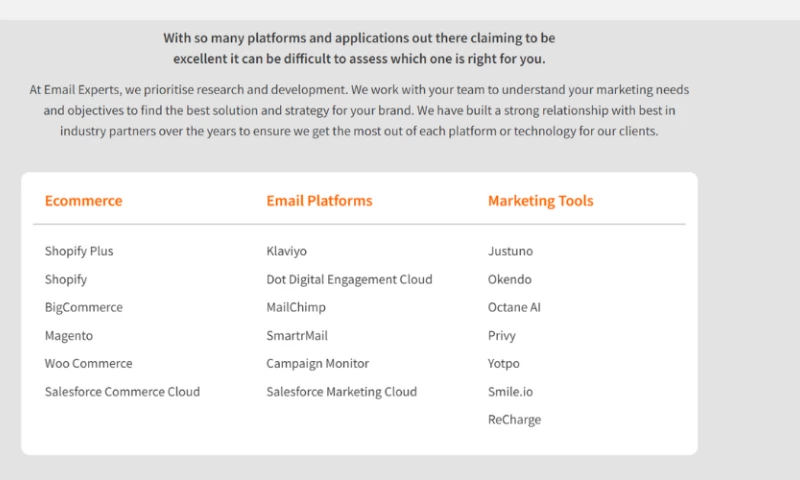The width and height of the screenshot is (800, 480).
Task: Click Privy in the tools list
Action: coord(502,336)
